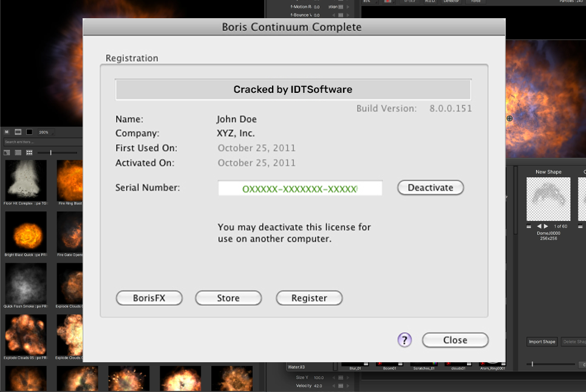
Task: Select the Fire Ring Blast emitter thumbnail
Action: click(x=70, y=181)
